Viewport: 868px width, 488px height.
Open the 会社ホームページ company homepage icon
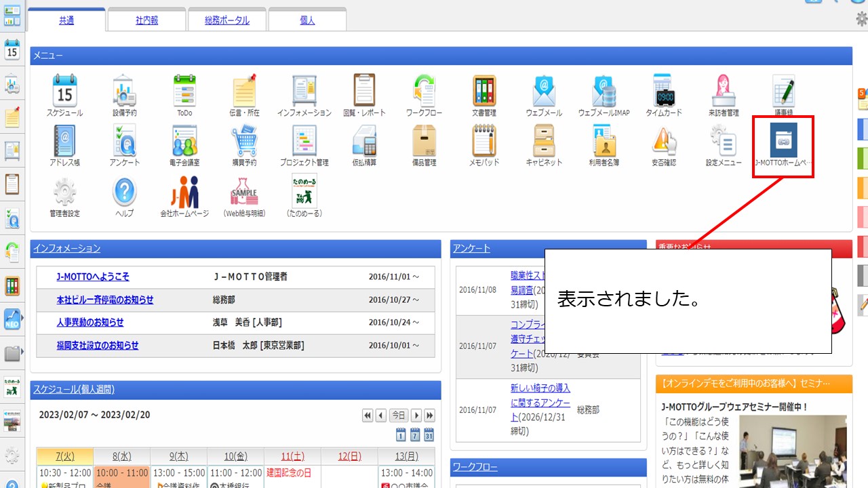[x=184, y=192]
